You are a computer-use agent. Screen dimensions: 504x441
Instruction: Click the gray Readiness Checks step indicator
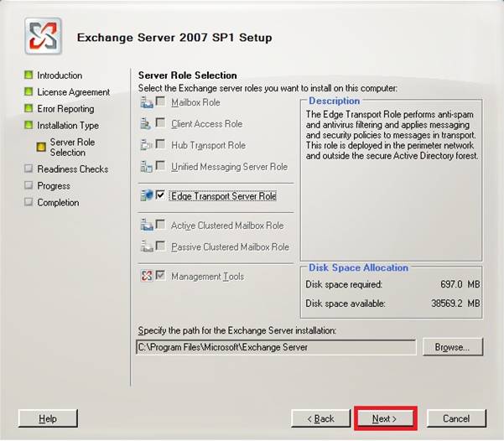pyautogui.click(x=29, y=169)
